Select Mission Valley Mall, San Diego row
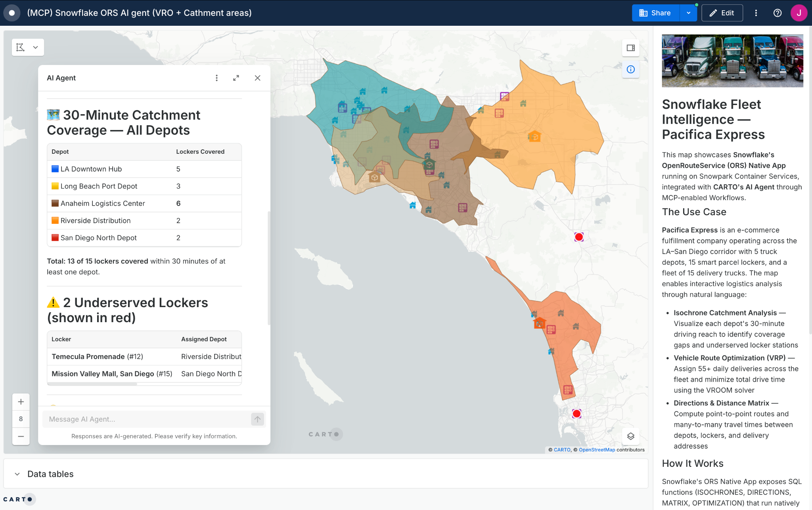 click(144, 374)
